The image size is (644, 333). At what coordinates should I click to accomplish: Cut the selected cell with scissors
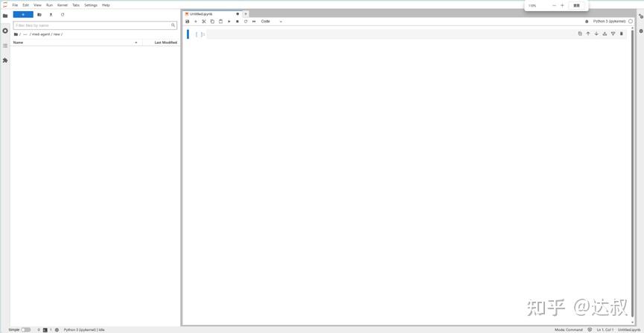coord(204,22)
